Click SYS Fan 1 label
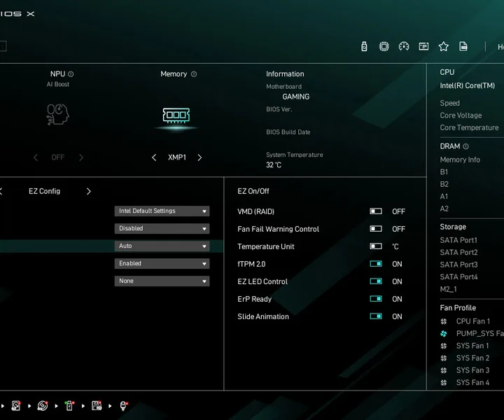The height and width of the screenshot is (420, 504). tap(472, 346)
